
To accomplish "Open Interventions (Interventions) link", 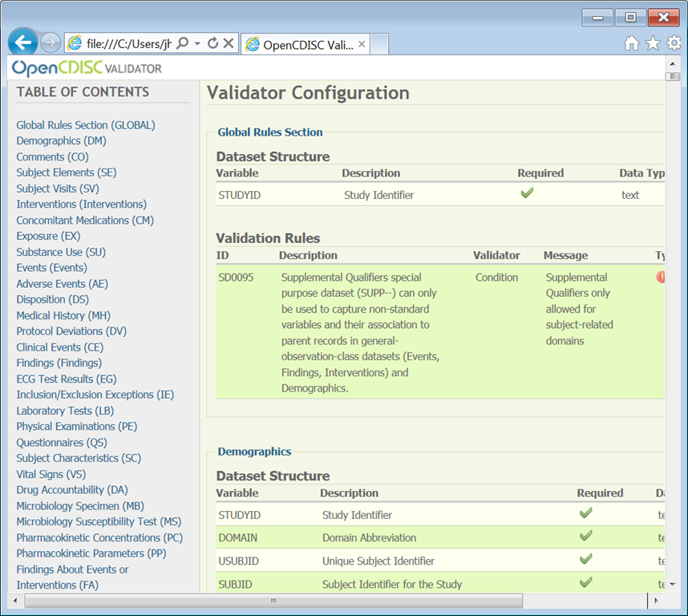I will click(82, 204).
